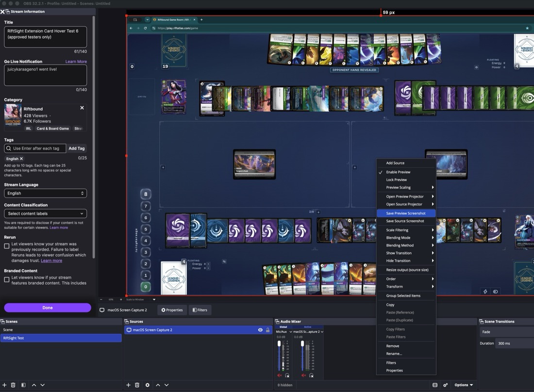Open Stream Language dropdown showing English
This screenshot has height=392, width=534.
click(x=45, y=193)
